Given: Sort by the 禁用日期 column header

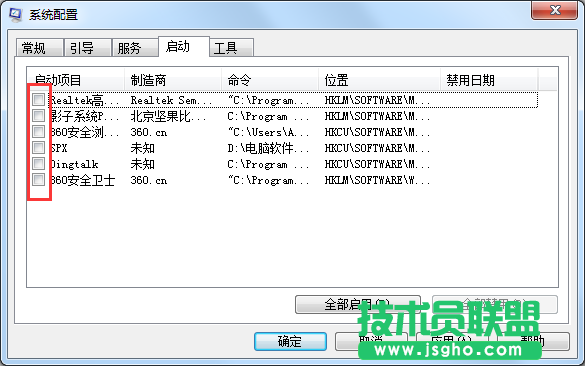Looking at the screenshot, I should (489, 80).
